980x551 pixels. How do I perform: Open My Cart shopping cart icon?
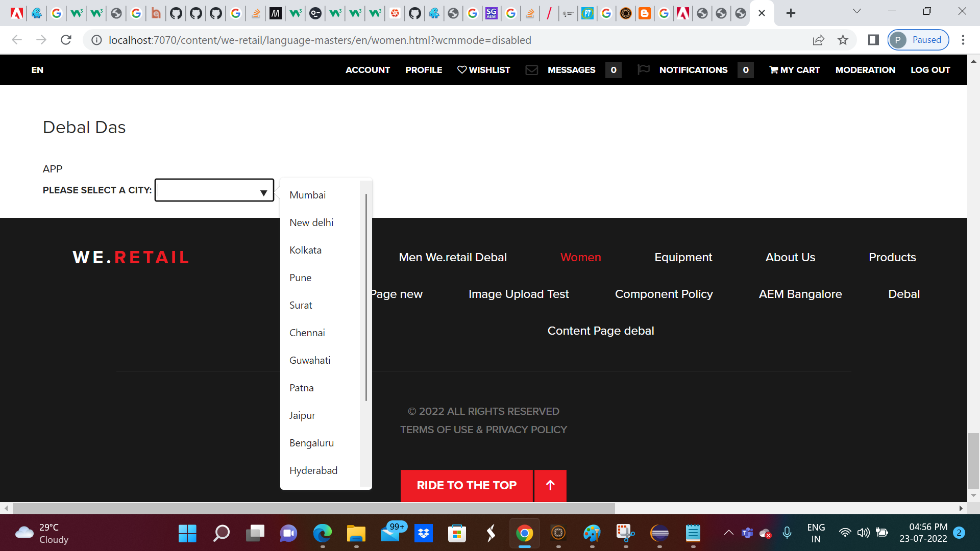[x=774, y=70]
